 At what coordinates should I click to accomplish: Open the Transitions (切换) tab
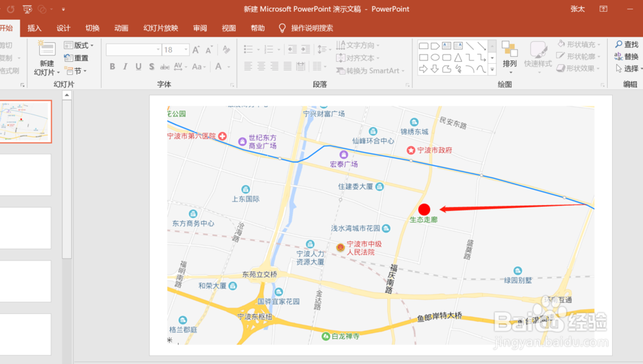point(92,28)
